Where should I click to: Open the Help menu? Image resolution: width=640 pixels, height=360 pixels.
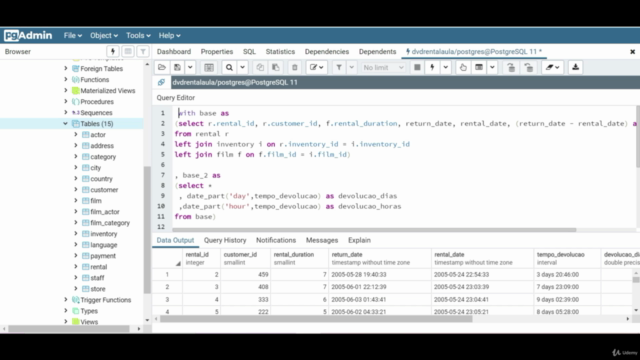169,36
